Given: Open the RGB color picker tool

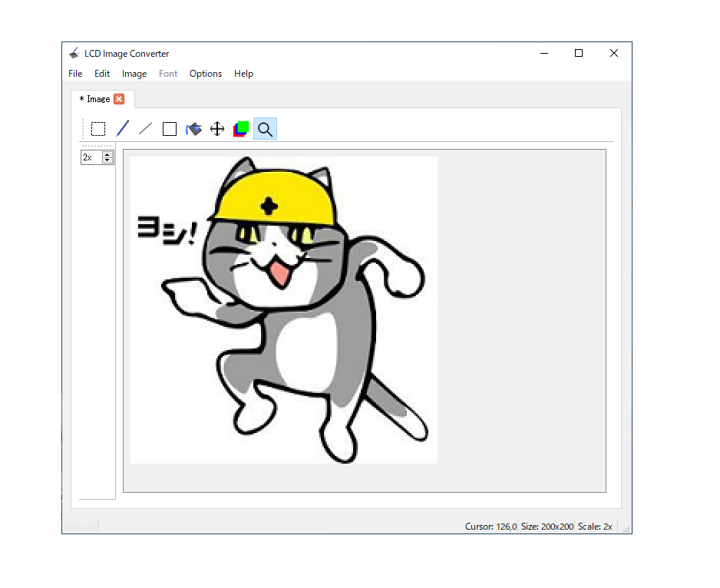Looking at the screenshot, I should click(241, 129).
